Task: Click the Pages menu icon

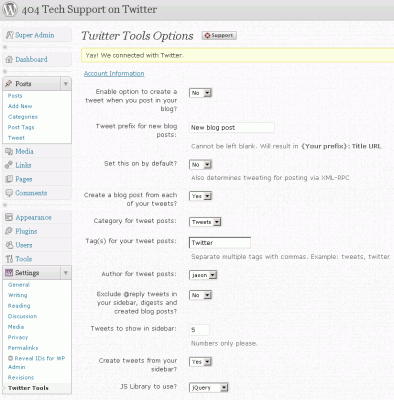Action: 9,179
